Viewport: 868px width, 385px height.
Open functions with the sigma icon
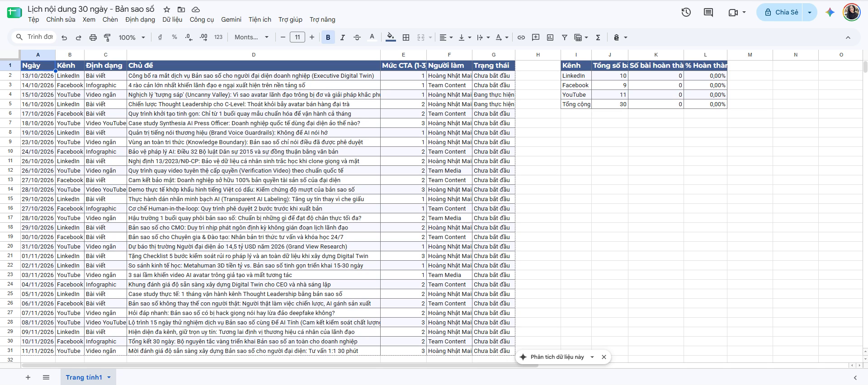point(598,38)
